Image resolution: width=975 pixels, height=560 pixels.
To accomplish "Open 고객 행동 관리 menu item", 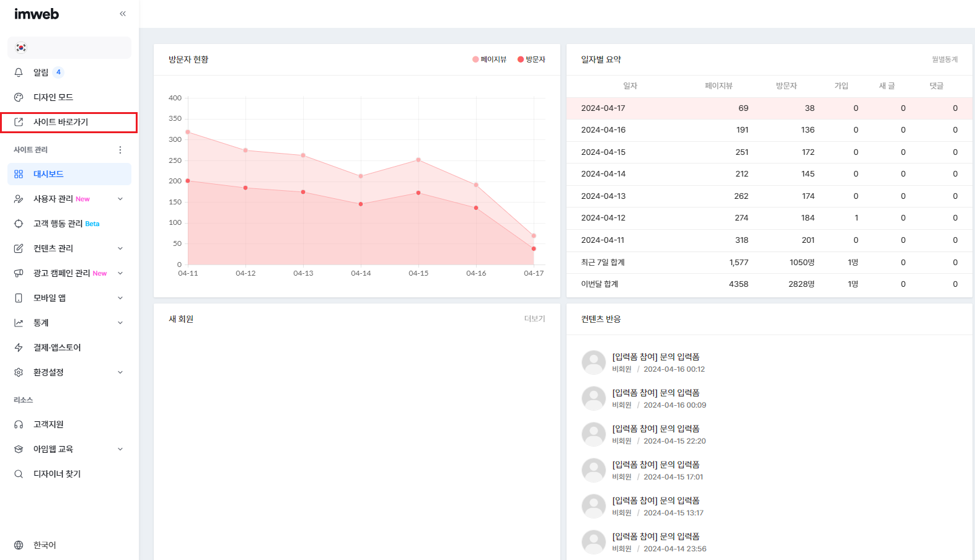I will 58,224.
